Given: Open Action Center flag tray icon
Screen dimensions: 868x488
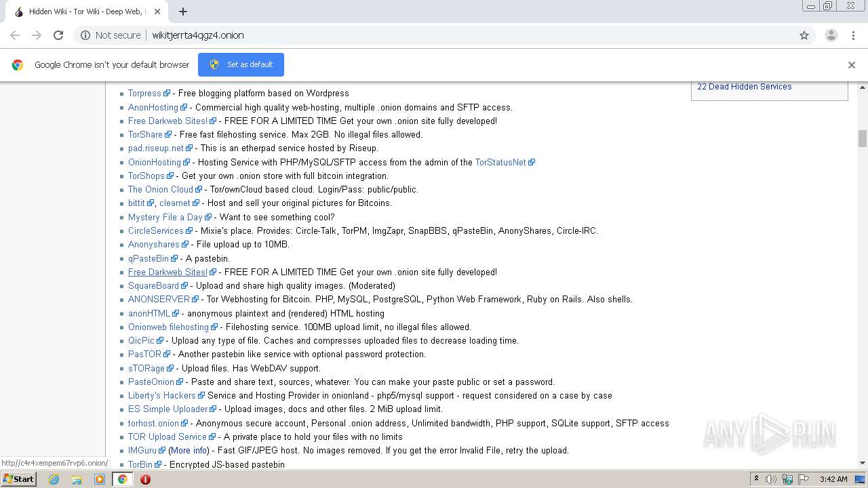Looking at the screenshot, I should [x=804, y=479].
